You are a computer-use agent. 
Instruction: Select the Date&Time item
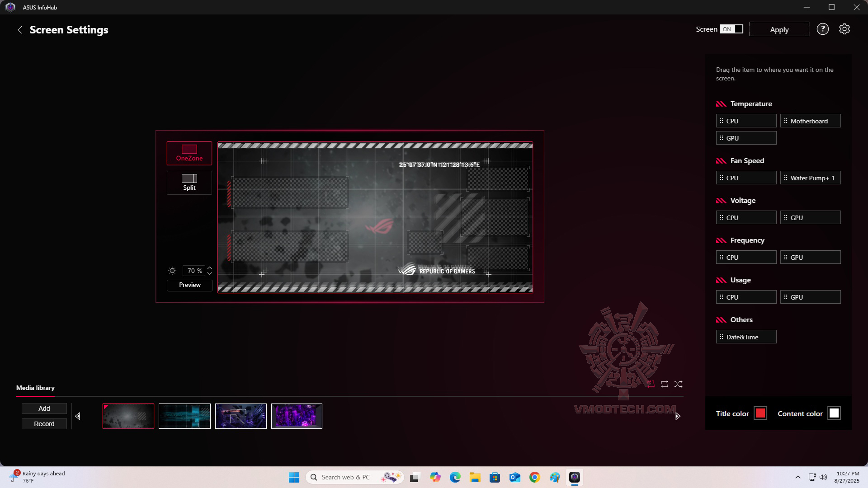pos(746,337)
